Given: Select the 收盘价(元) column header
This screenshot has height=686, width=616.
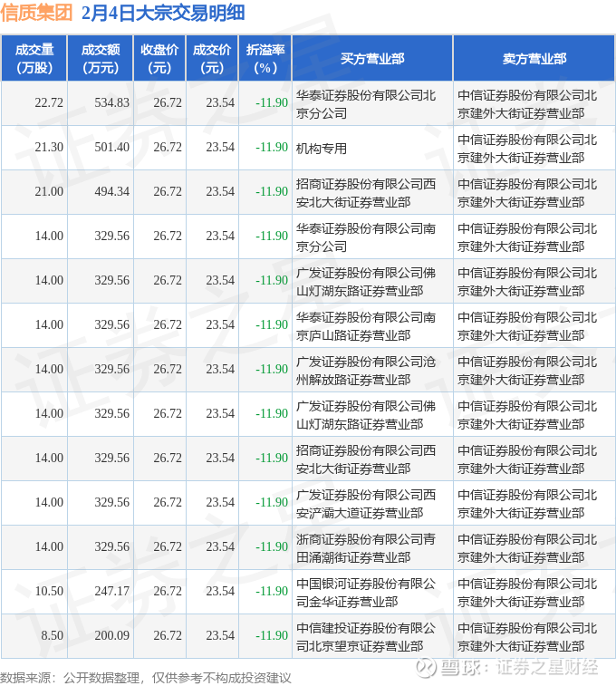Looking at the screenshot, I should click(159, 59).
